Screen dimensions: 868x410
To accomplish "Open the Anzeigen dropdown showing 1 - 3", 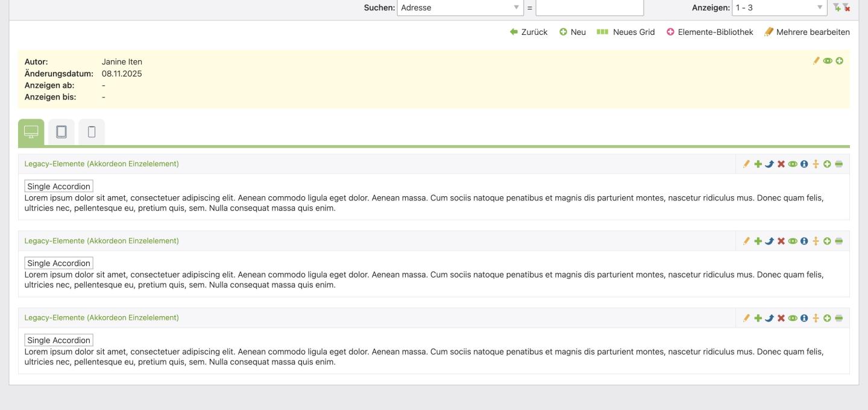I will coord(779,8).
